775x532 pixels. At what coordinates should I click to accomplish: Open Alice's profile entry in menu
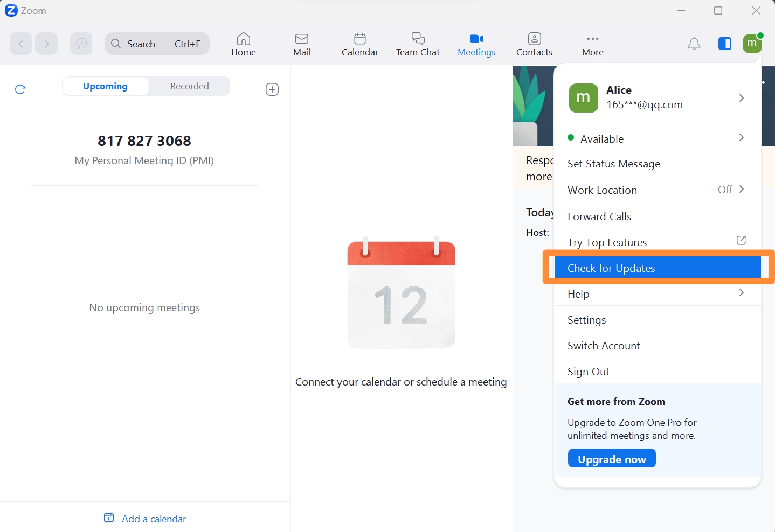pos(658,98)
